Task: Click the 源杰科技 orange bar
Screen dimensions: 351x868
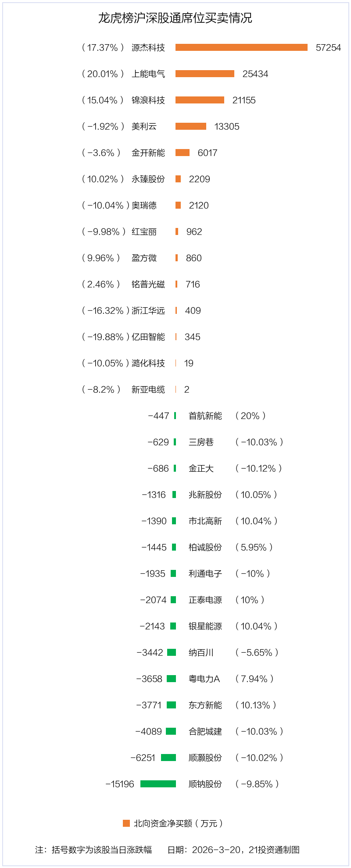Action: click(x=241, y=47)
